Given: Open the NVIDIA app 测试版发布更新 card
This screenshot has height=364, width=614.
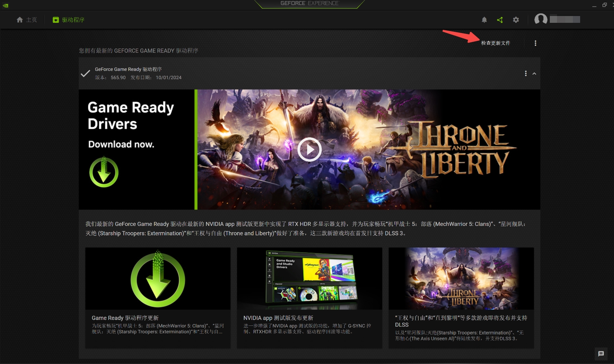Looking at the screenshot, I should pyautogui.click(x=309, y=297).
